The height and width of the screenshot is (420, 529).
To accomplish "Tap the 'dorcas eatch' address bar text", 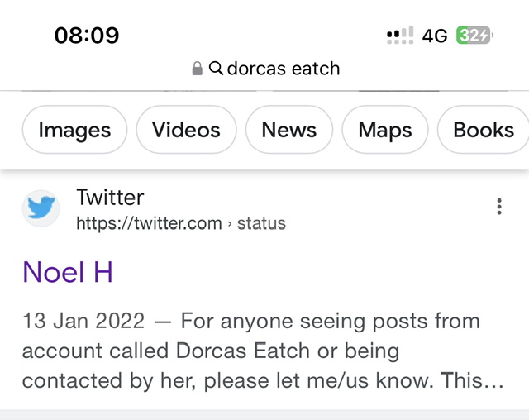I will point(284,69).
